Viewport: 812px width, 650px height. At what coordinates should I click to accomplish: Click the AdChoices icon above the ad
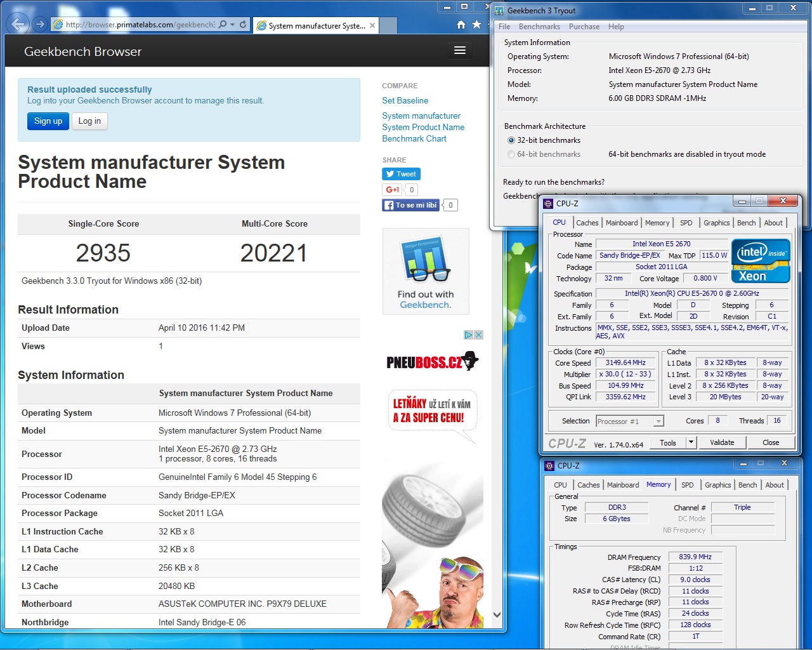[x=468, y=335]
